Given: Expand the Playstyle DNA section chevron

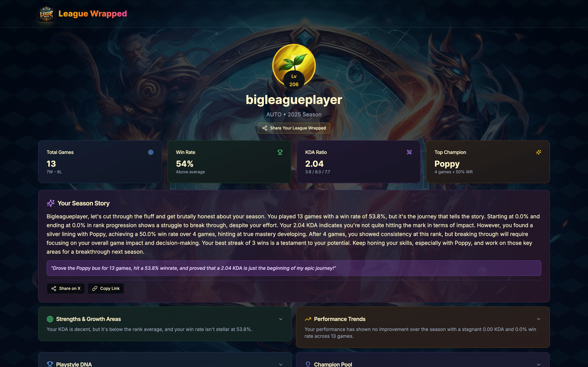Looking at the screenshot, I should [281, 364].
